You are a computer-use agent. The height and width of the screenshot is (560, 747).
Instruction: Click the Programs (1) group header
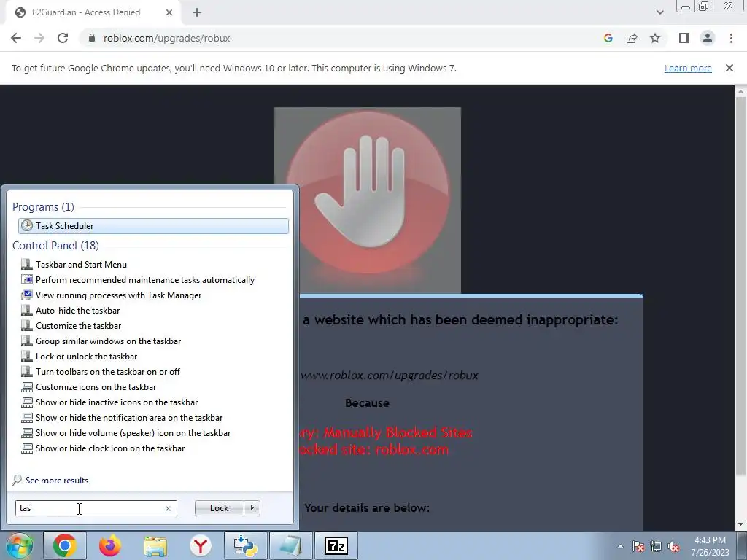[x=43, y=206]
